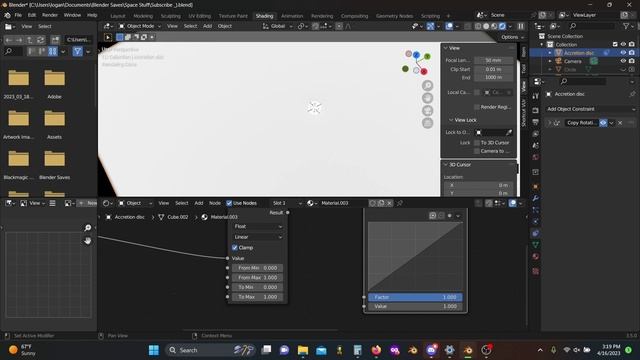Switch perspective/orthographic grid gizmo

427,123
